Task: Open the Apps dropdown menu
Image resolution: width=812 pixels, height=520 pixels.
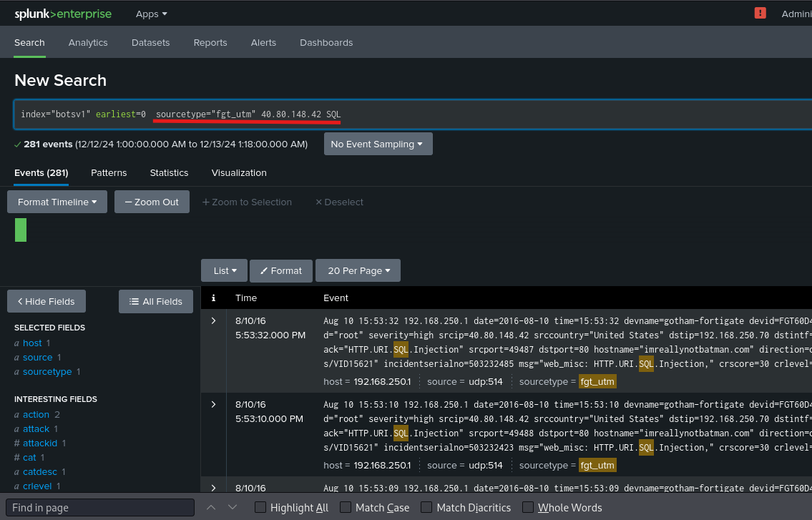Action: [151, 14]
